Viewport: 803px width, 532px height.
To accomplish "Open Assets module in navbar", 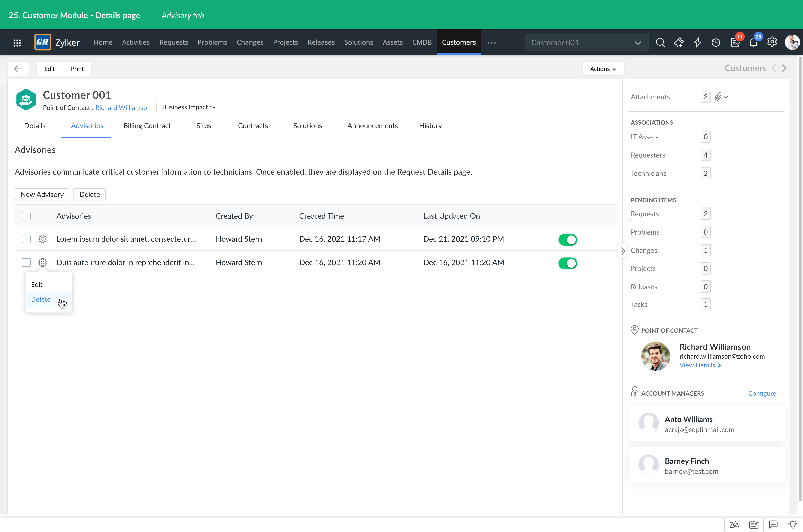I will coord(393,42).
